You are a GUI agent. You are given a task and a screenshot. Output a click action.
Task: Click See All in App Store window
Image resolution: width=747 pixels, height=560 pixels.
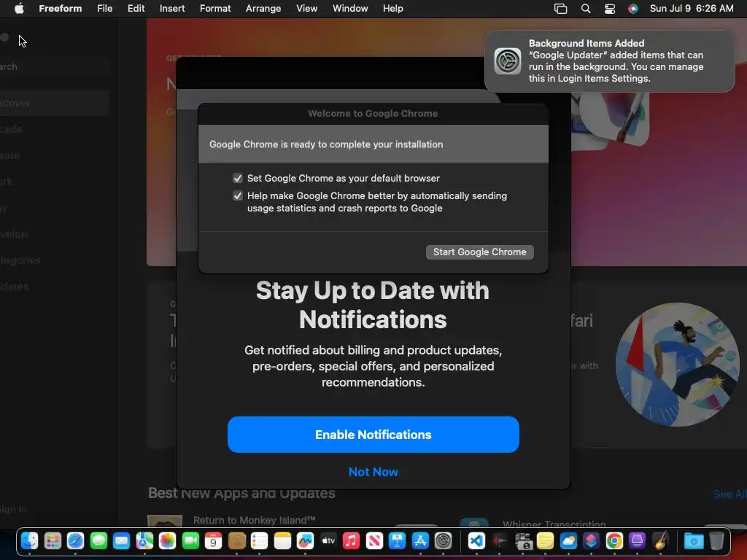point(729,494)
